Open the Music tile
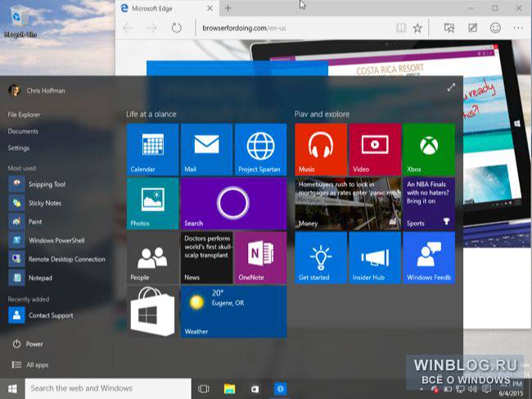Viewport: 532px width, 399px height. point(321,149)
